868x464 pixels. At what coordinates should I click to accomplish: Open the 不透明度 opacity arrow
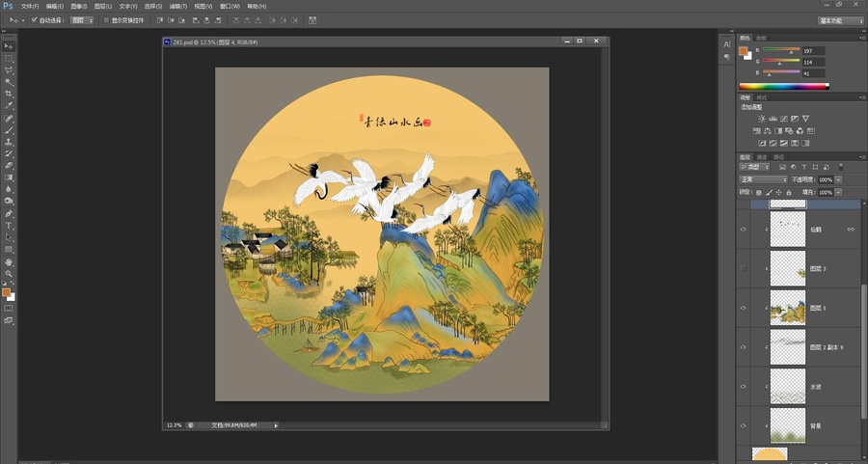tap(839, 179)
